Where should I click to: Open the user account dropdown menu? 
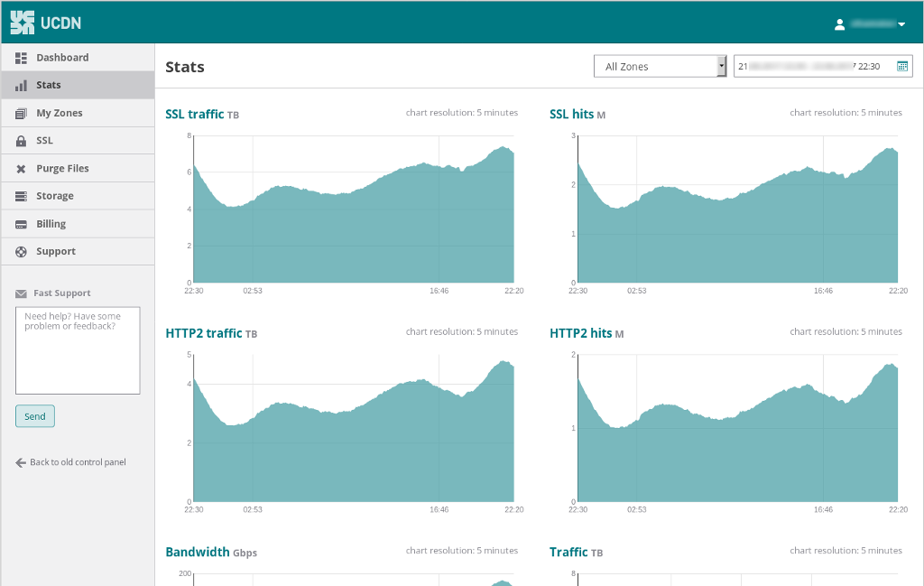(871, 24)
